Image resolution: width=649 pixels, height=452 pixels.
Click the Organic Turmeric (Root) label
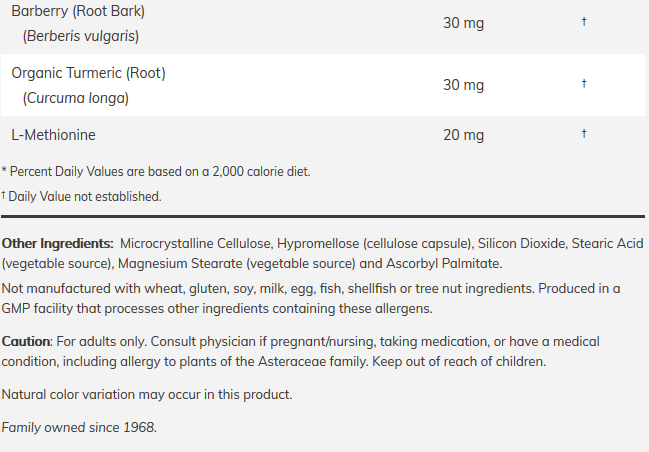(x=89, y=73)
